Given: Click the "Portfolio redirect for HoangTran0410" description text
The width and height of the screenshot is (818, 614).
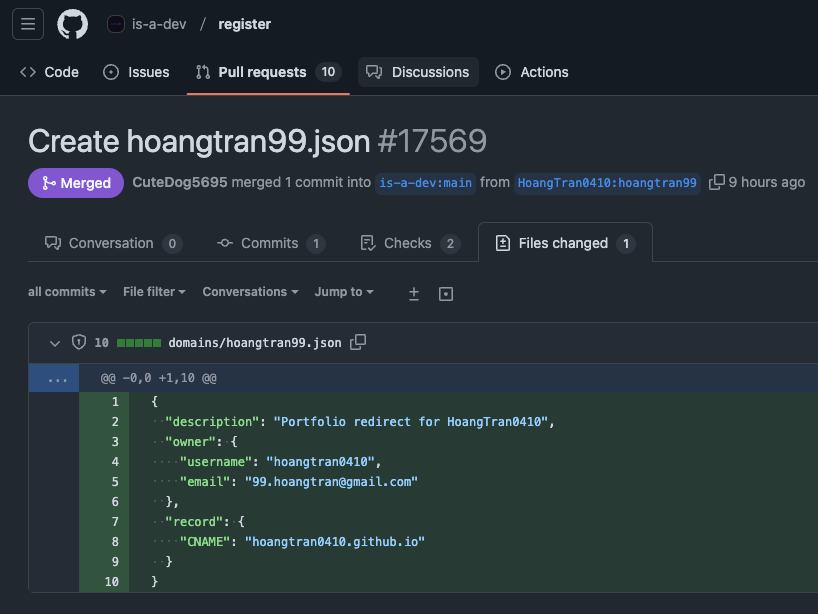Looking at the screenshot, I should 411,422.
